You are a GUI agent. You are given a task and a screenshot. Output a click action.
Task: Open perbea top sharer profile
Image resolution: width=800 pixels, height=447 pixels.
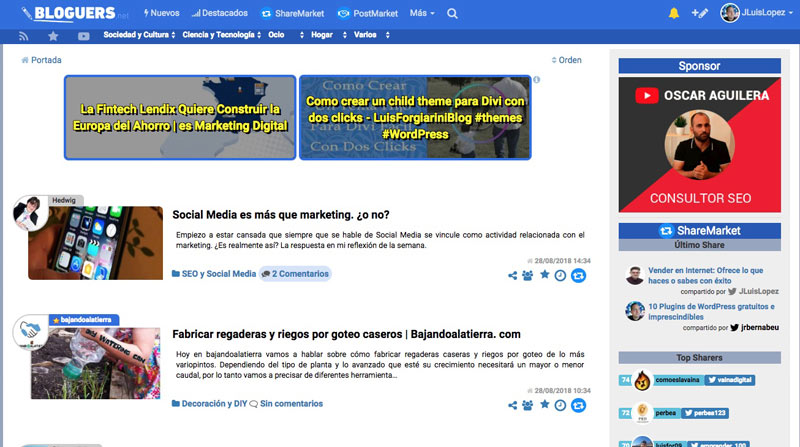[666, 413]
